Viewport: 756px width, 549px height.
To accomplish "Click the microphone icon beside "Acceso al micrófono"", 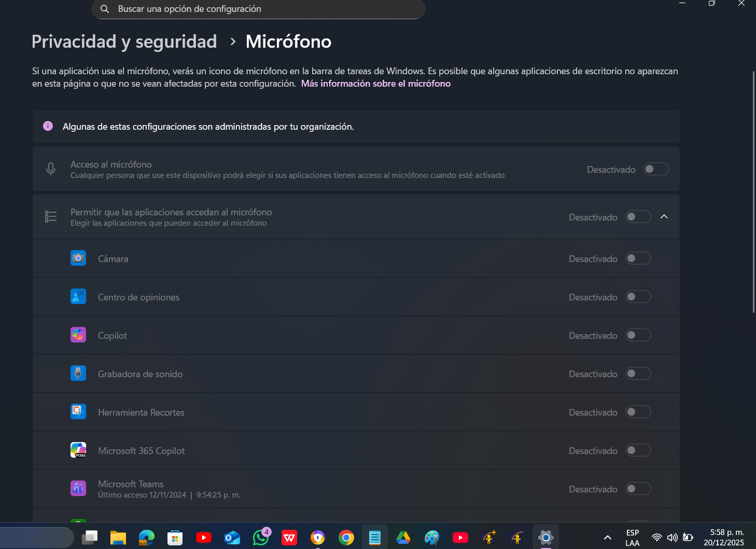I will (x=50, y=169).
